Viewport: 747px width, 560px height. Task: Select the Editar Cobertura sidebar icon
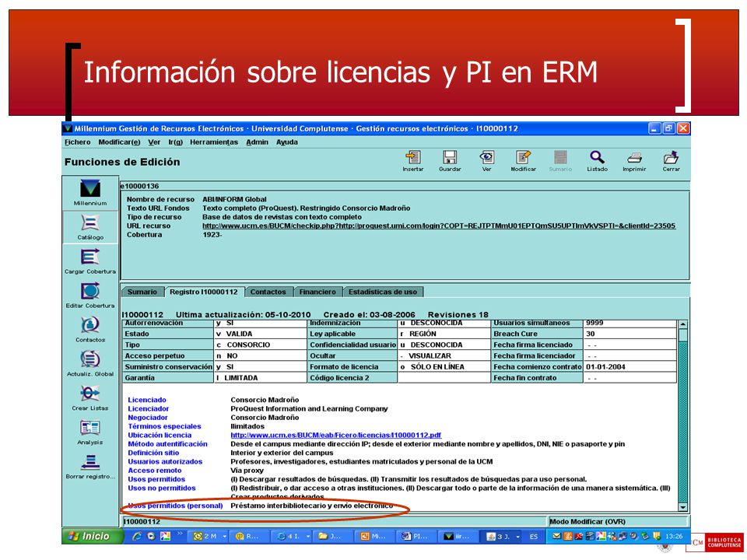coord(90,296)
